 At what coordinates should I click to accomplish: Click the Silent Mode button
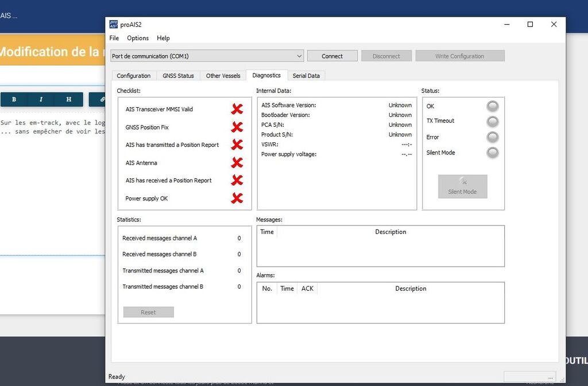coord(462,186)
